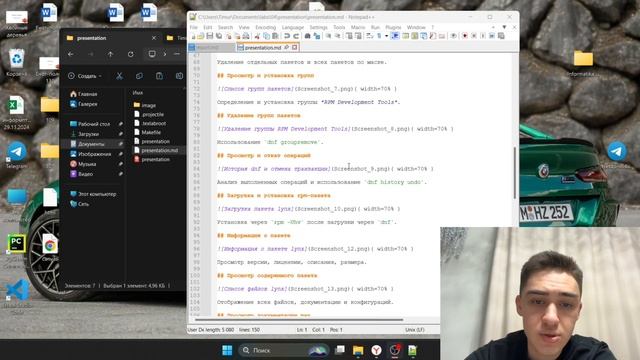Open the File menu in Notepad++
Viewport: 640px width, 360px height.
(x=193, y=27)
